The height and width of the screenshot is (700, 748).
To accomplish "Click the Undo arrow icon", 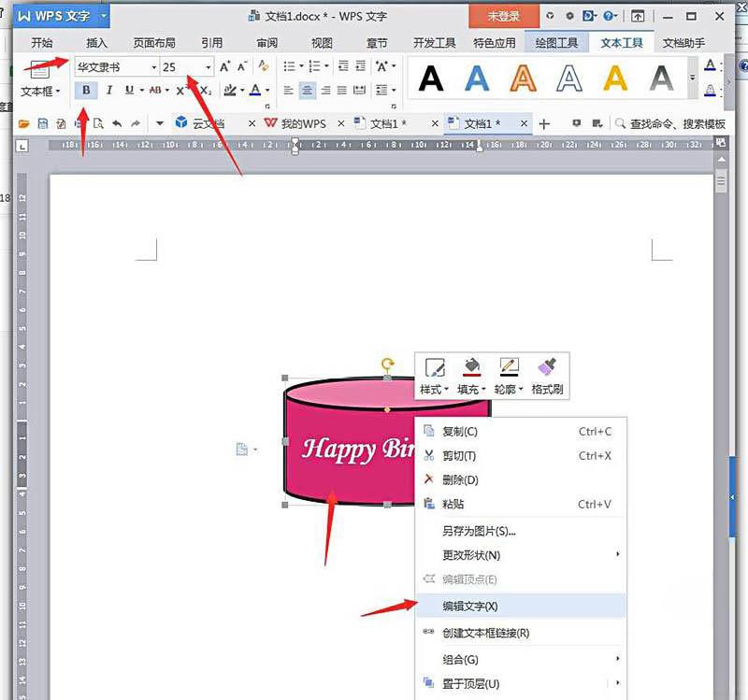I will tap(119, 122).
